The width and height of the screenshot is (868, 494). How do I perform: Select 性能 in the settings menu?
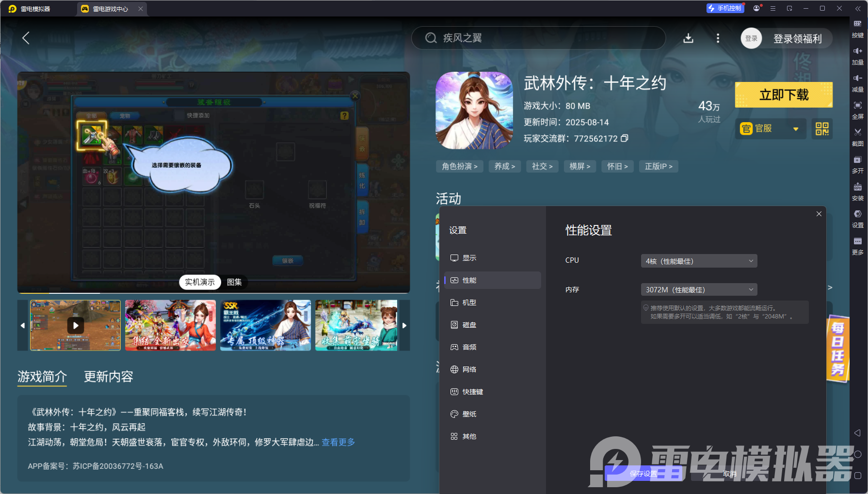click(x=492, y=280)
